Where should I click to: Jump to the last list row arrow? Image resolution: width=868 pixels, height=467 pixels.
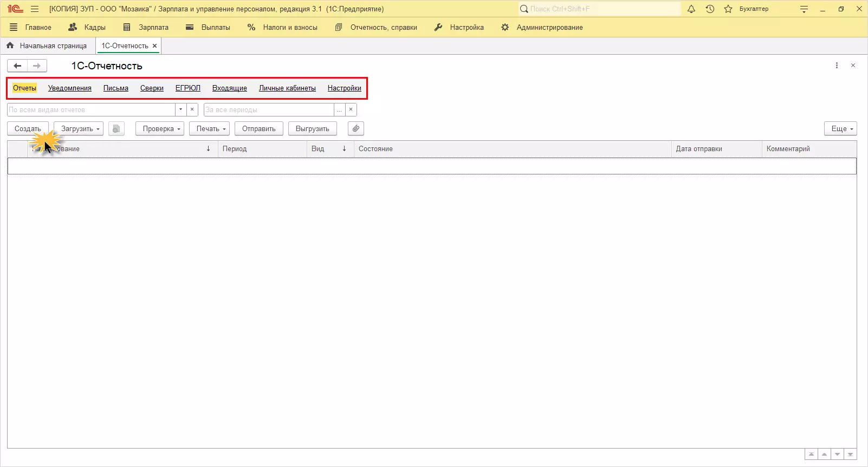pyautogui.click(x=851, y=455)
